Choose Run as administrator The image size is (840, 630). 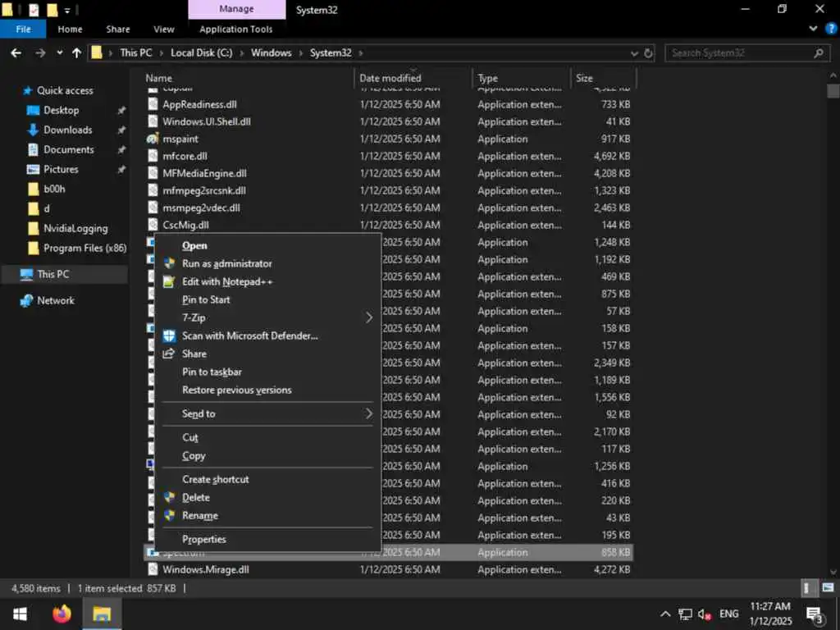click(x=227, y=263)
